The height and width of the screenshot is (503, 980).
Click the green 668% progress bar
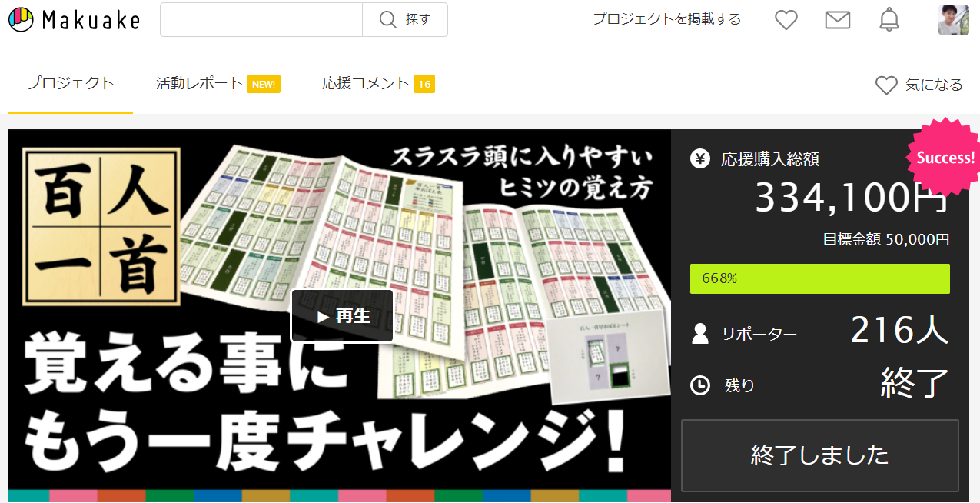(x=819, y=278)
